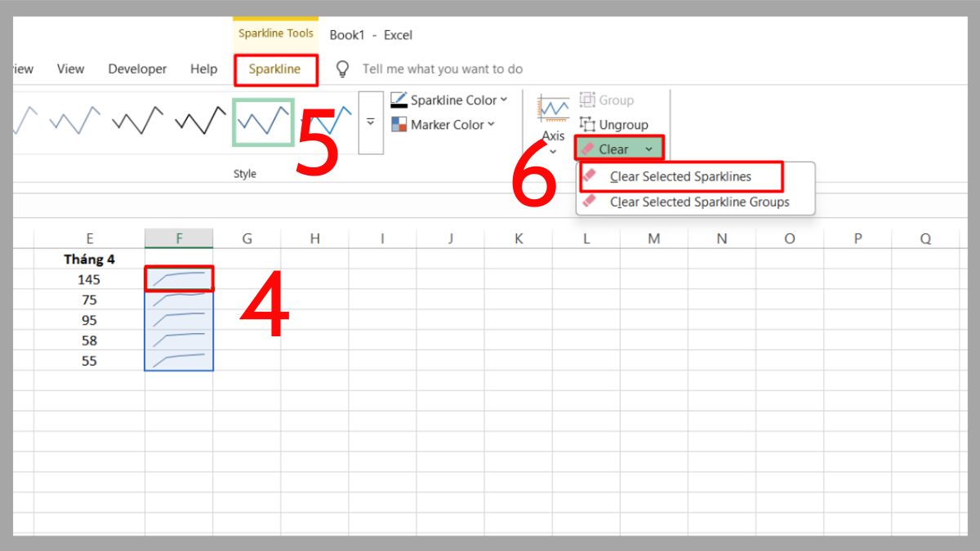Open the Clear dropdown arrow

tap(649, 149)
